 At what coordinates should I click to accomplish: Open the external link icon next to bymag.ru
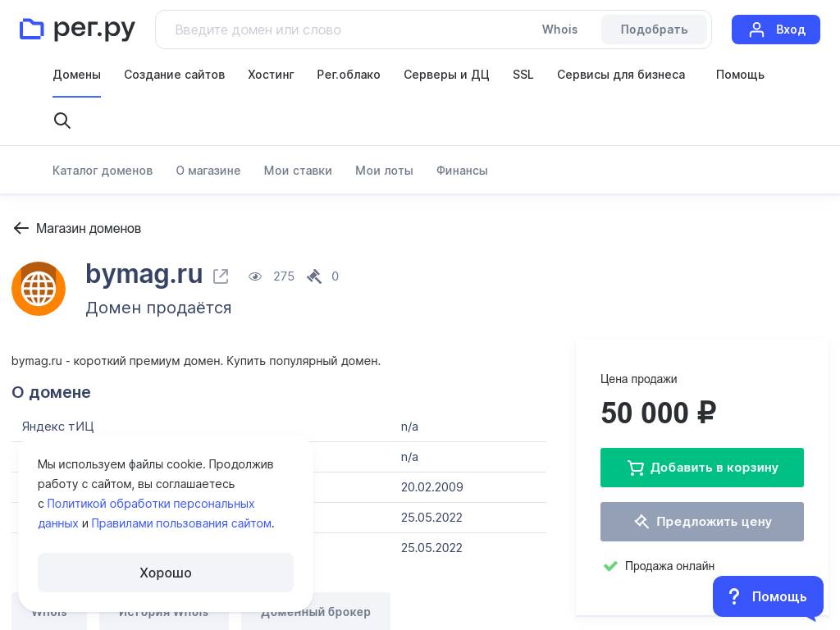click(x=221, y=276)
